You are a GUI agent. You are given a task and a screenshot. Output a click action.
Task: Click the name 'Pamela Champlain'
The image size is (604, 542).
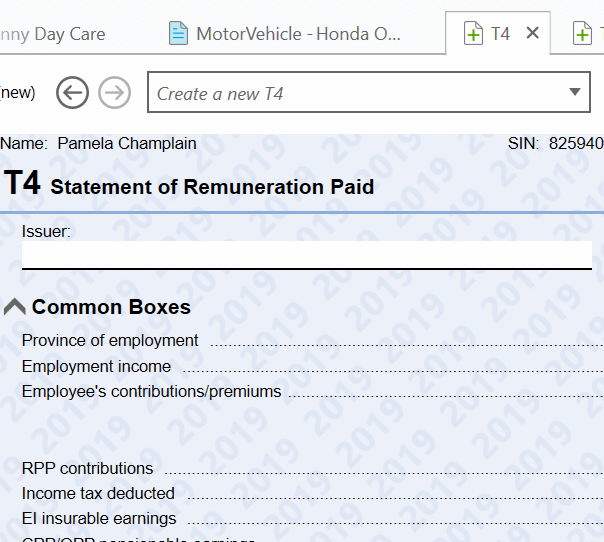click(127, 143)
